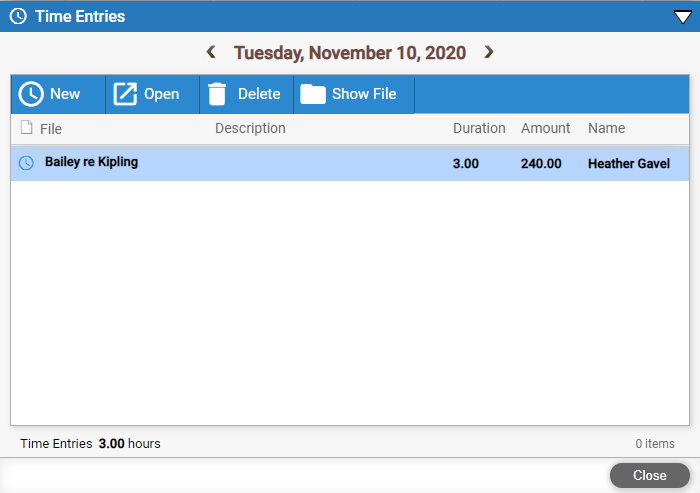
Task: Click the Delete trash can icon
Action: 217,94
